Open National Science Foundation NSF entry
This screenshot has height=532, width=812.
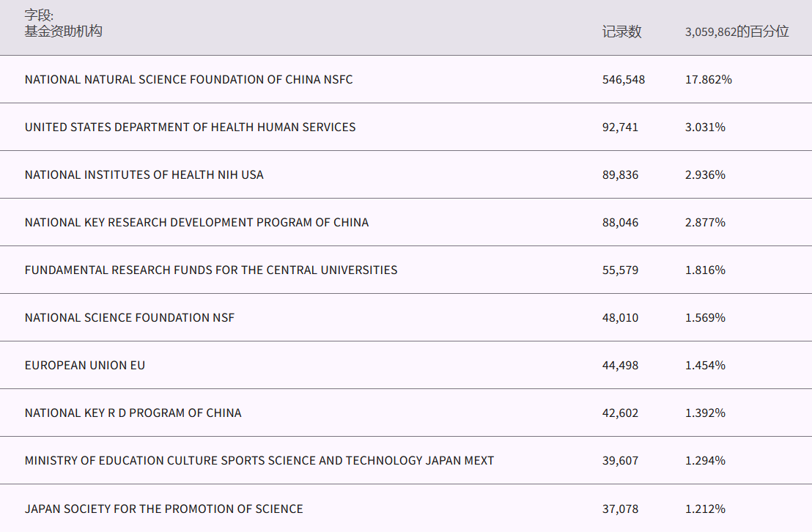[x=130, y=317]
